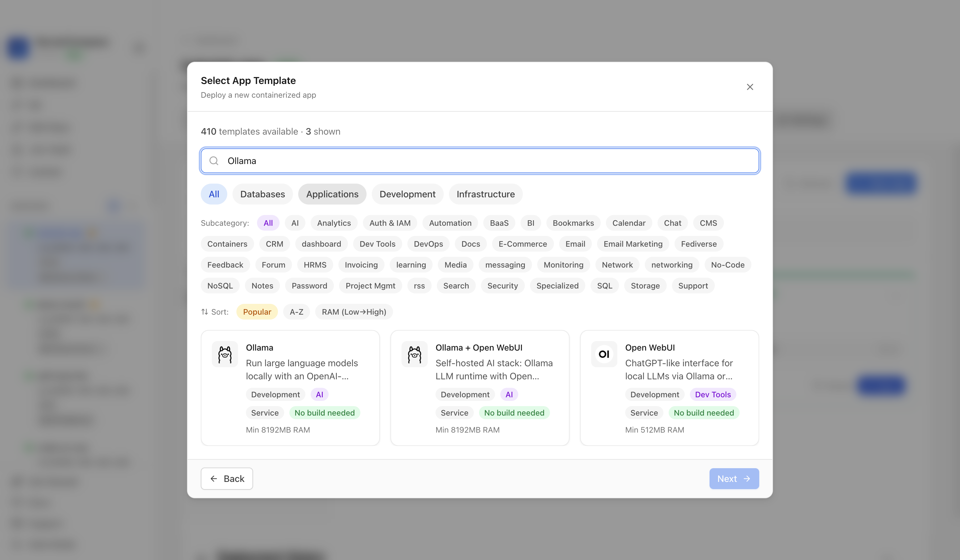Sort templates A-Z

tap(296, 312)
